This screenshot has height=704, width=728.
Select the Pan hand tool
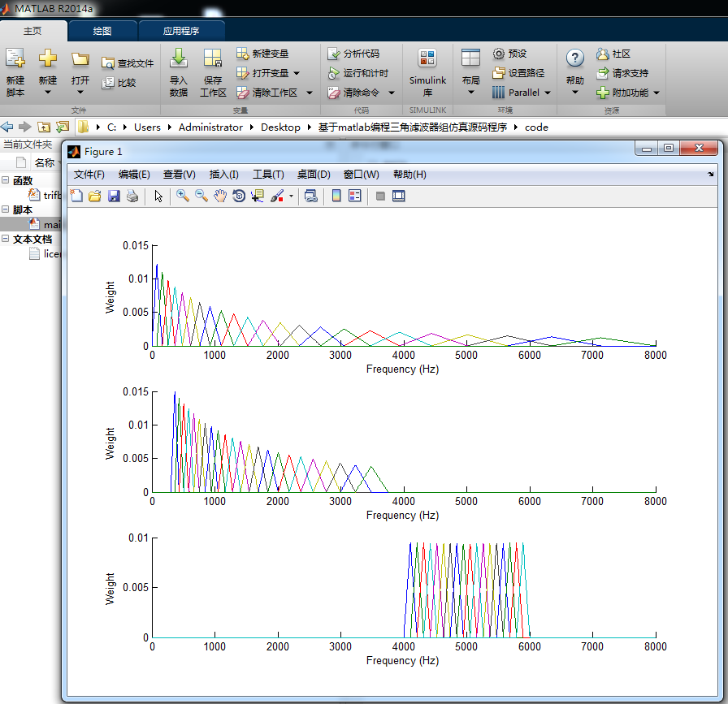click(220, 196)
